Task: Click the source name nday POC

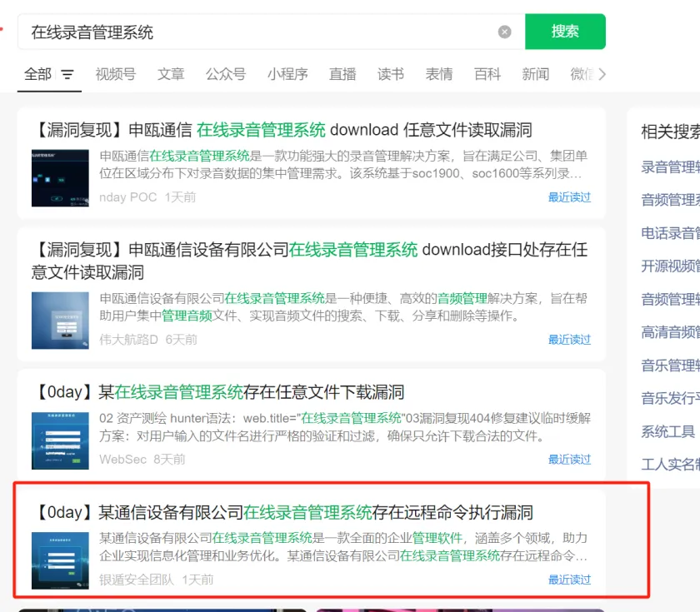Action: coord(128,197)
